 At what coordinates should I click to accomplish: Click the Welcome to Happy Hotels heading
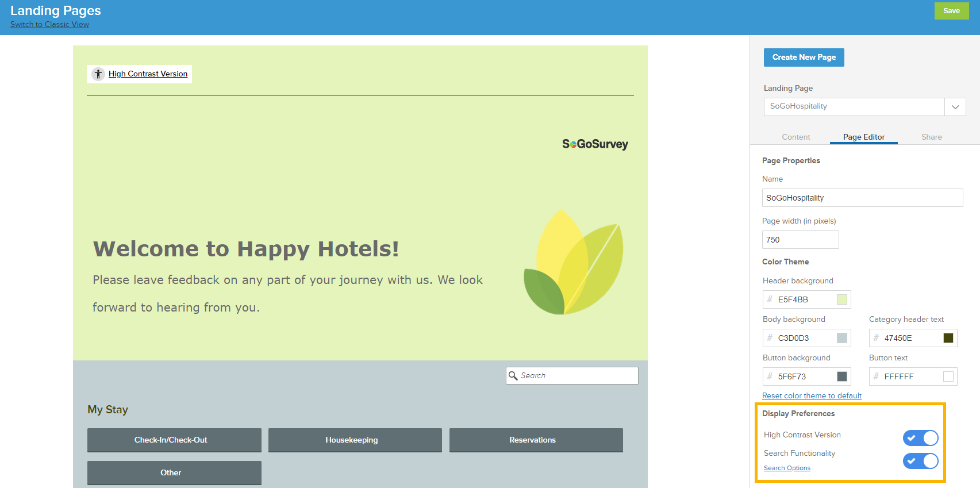point(246,249)
